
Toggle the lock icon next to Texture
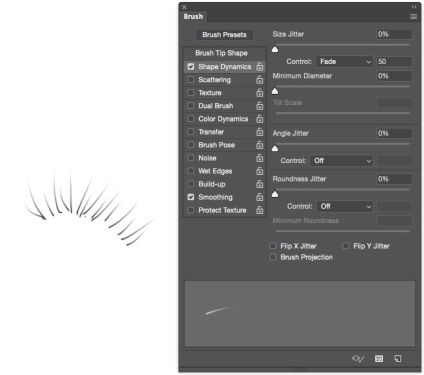coord(260,93)
